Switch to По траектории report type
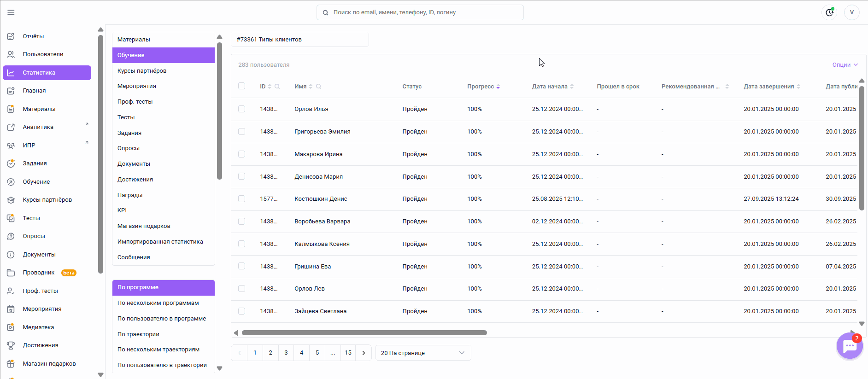Image resolution: width=868 pixels, height=379 pixels. [138, 334]
